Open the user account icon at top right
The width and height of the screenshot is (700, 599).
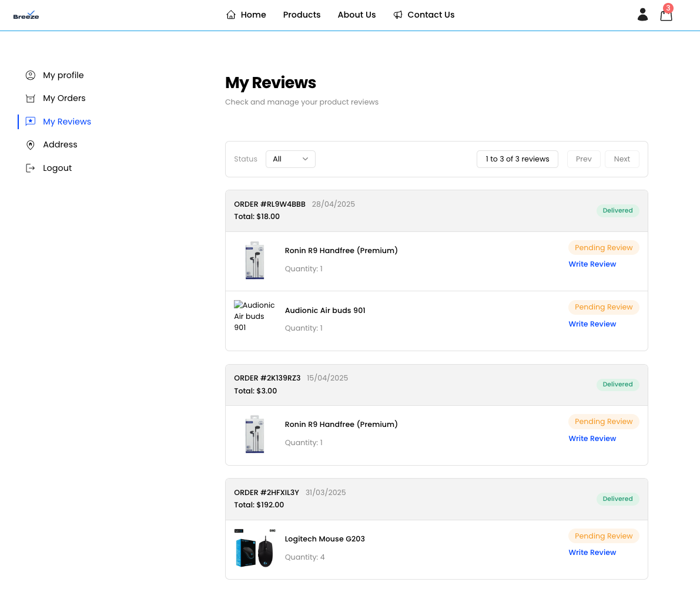coord(642,14)
